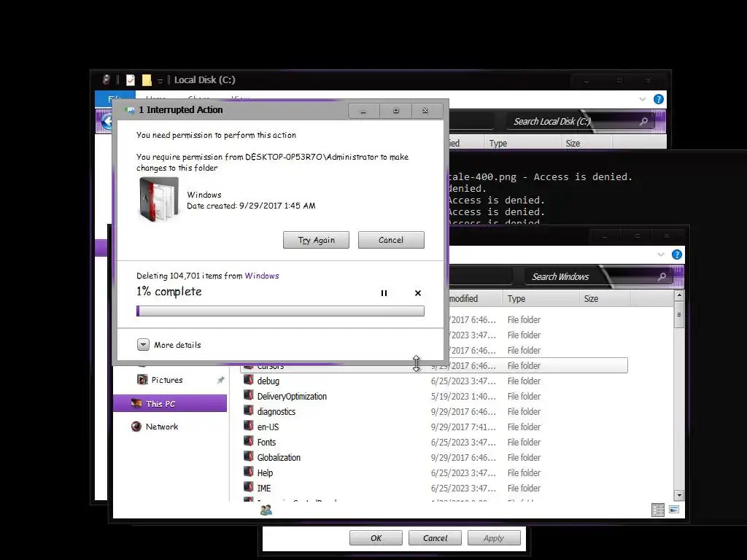Click Apply in the bottom properties dialog
Screen dimensions: 747x560
(494, 538)
